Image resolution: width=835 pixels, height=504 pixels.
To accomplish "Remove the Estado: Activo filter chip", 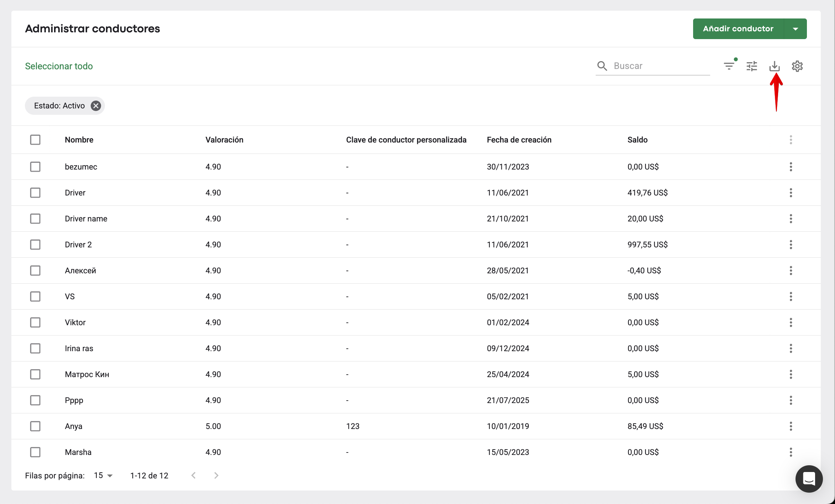I will [x=96, y=106].
